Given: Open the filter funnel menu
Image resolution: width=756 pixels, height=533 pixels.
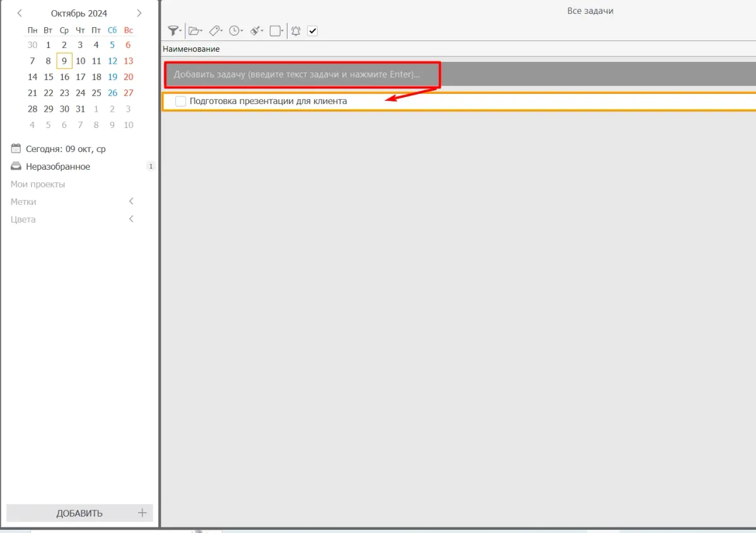Looking at the screenshot, I should click(x=174, y=31).
